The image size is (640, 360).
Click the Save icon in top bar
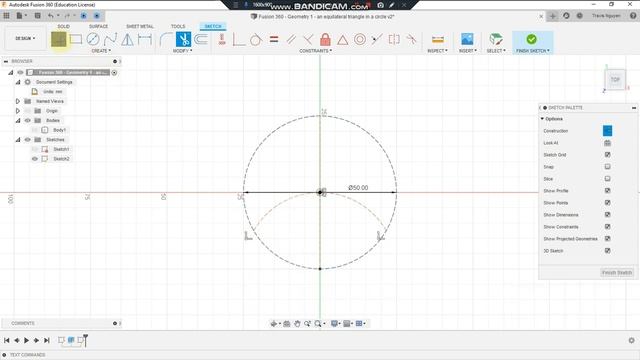coord(38,16)
